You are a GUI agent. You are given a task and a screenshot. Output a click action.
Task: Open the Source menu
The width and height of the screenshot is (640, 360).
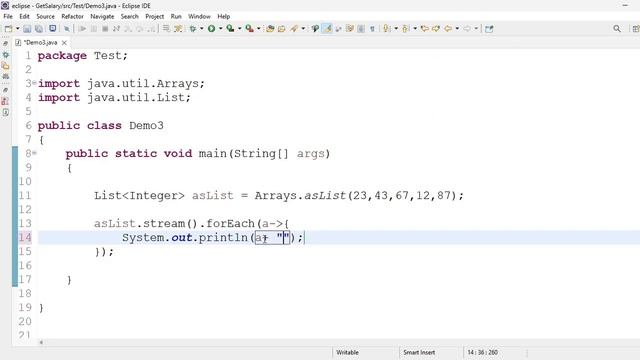coord(45,16)
